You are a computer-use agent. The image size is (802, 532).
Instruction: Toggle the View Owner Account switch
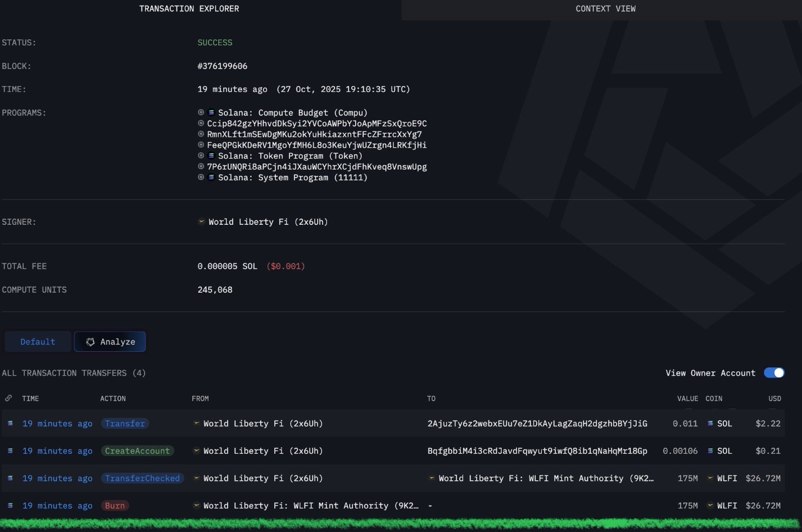tap(774, 373)
